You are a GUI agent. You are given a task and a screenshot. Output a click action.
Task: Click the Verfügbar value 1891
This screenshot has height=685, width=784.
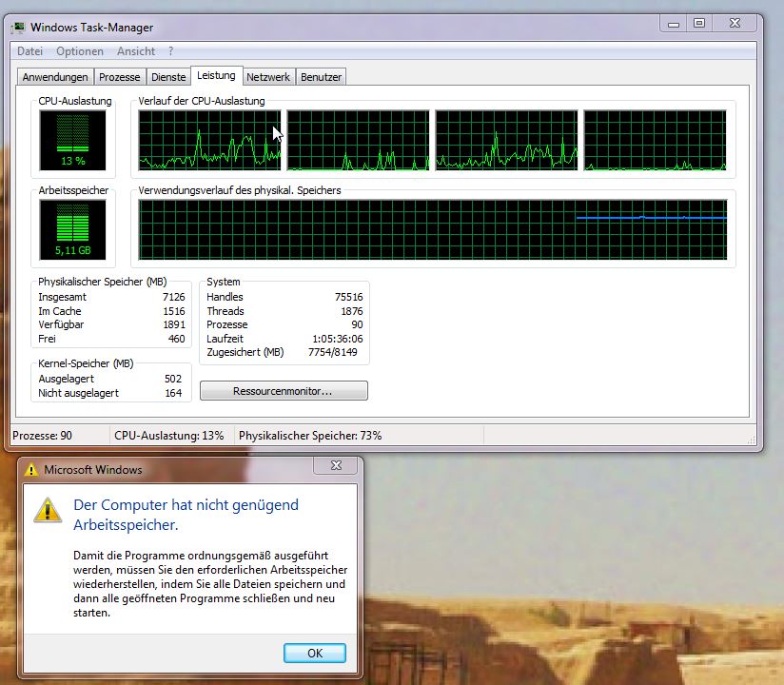click(174, 324)
